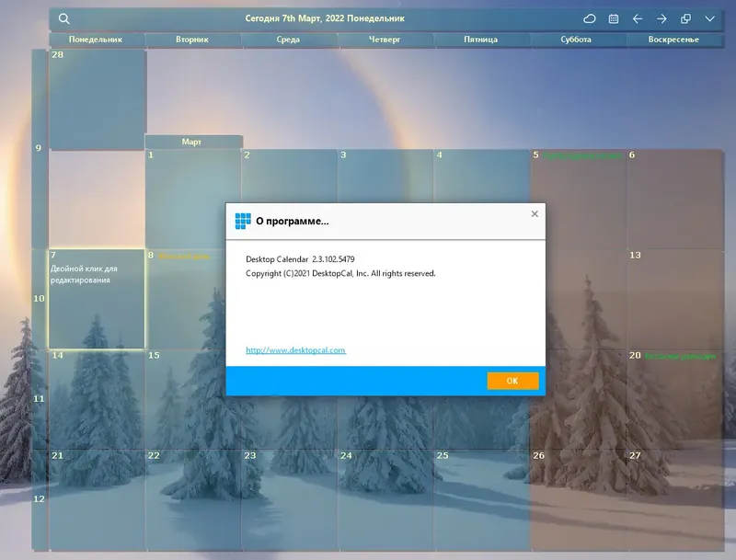Click week number 9 in the side column
This screenshot has height=560, width=736.
(39, 148)
